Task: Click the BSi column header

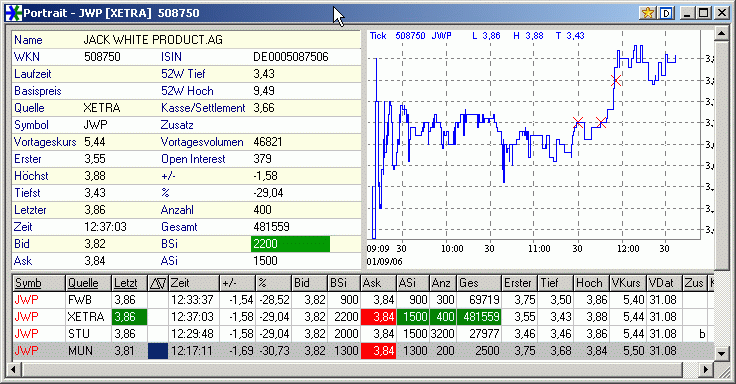Action: [x=344, y=283]
